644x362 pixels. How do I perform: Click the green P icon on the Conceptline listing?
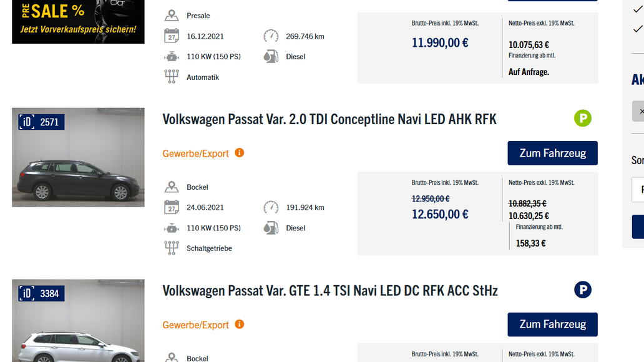pyautogui.click(x=582, y=118)
